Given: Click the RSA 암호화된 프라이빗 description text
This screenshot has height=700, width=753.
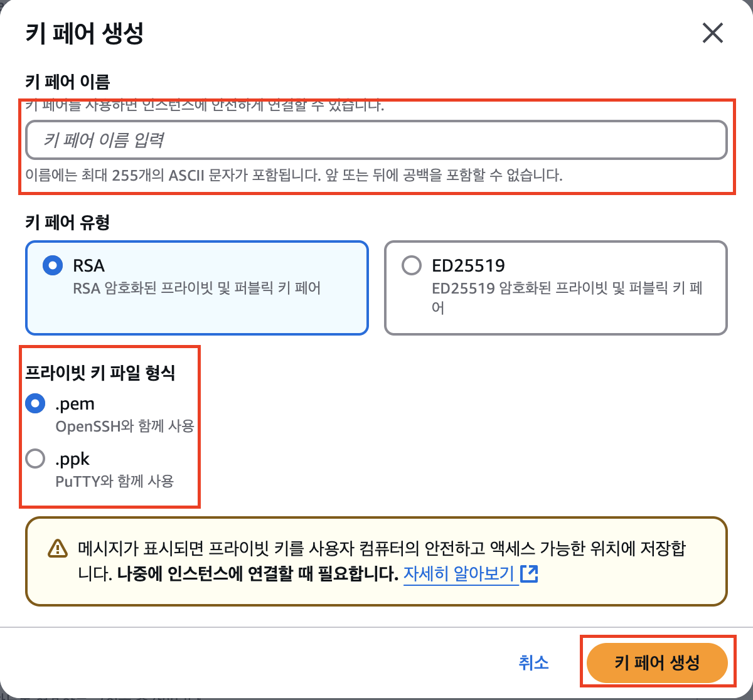Looking at the screenshot, I should (197, 288).
